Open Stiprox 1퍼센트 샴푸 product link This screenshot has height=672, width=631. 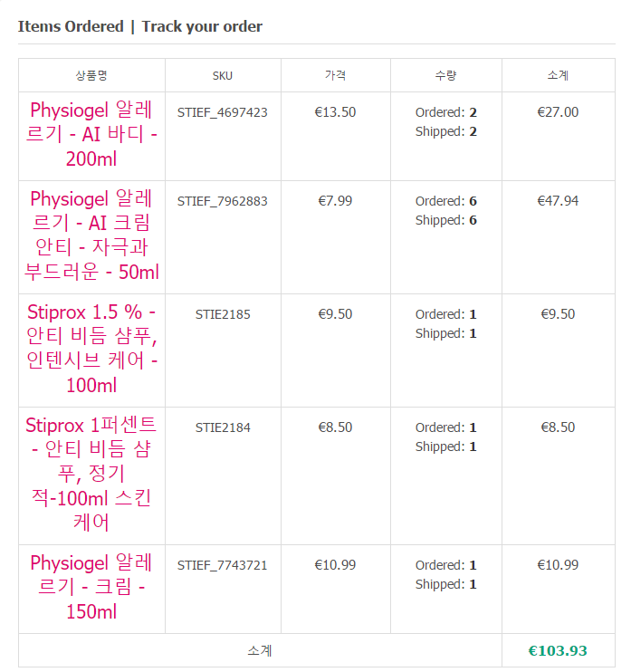pyautogui.click(x=91, y=474)
